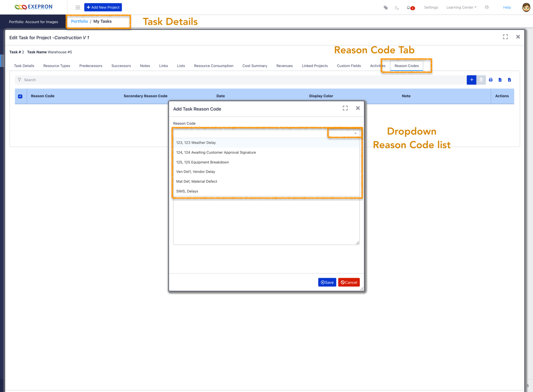
Task: Save the task reason code
Action: (327, 282)
